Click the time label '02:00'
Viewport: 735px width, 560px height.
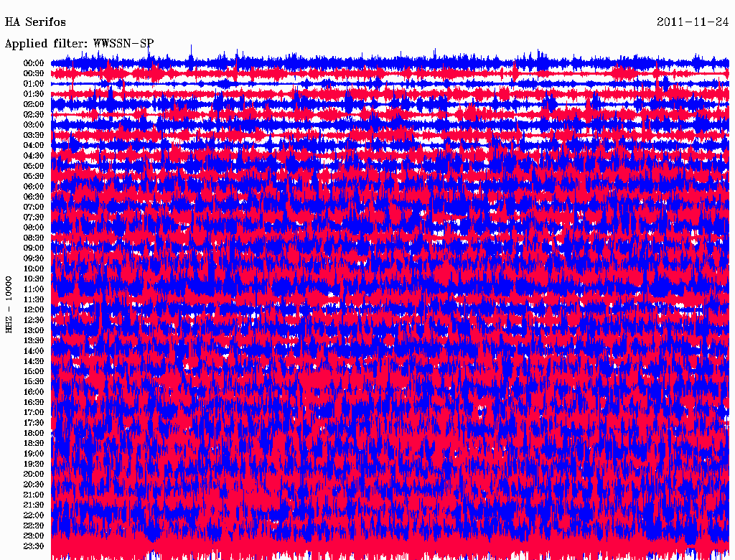tap(34, 105)
